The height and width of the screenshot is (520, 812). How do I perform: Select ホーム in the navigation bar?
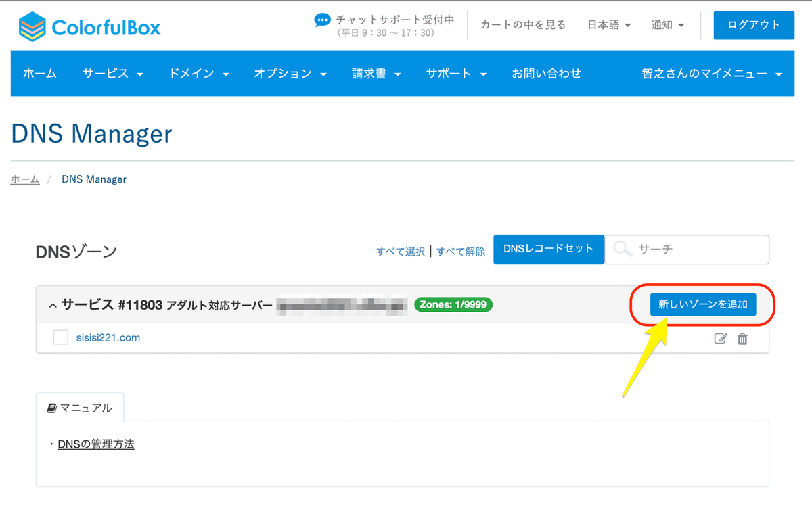point(39,74)
